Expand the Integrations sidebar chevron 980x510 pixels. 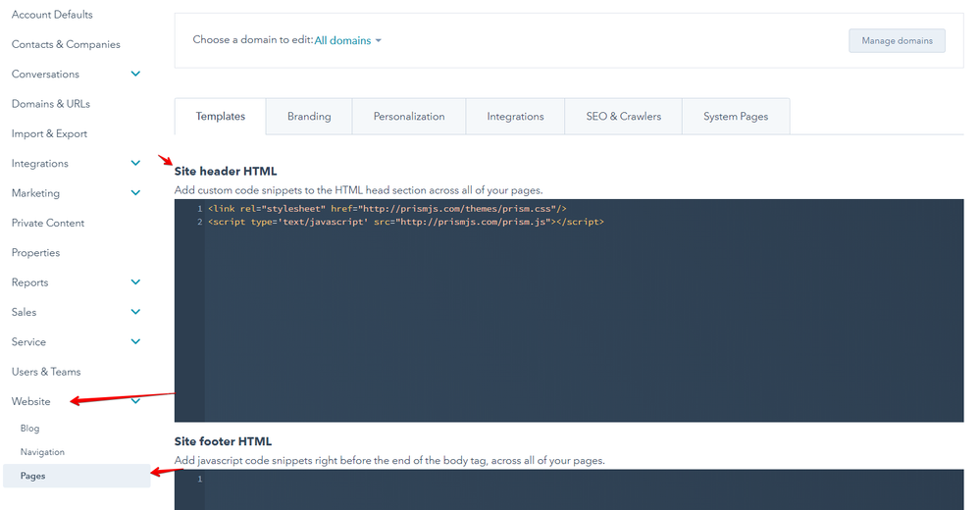coord(135,164)
